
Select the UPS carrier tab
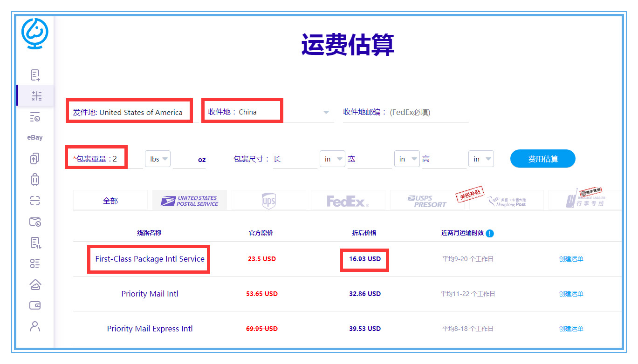click(269, 201)
